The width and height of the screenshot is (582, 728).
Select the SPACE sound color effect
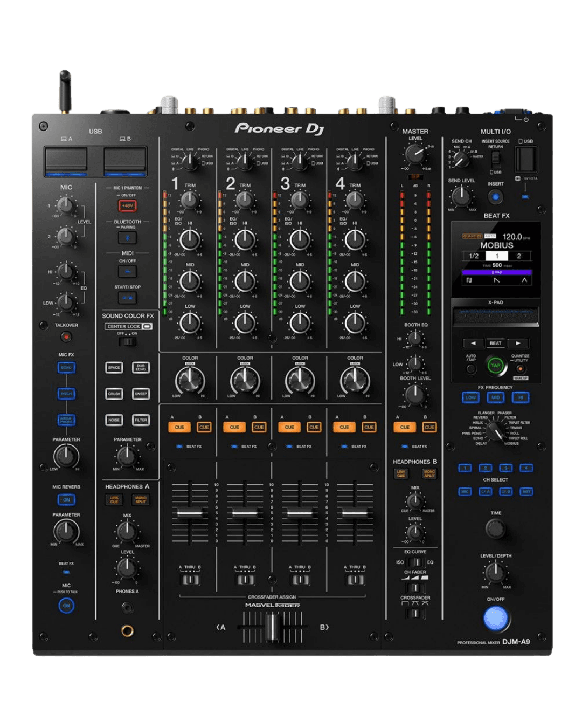tap(114, 367)
